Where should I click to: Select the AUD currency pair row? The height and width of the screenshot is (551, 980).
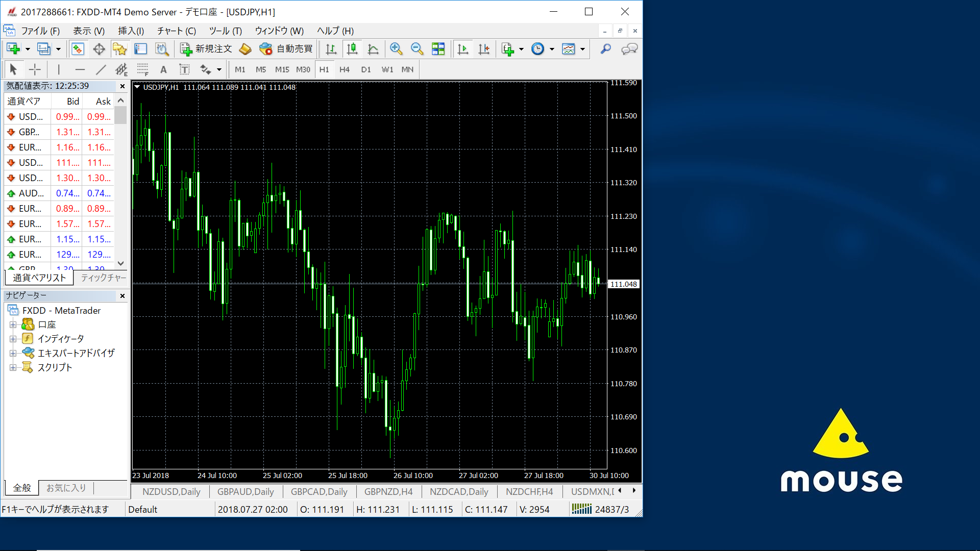pyautogui.click(x=31, y=193)
